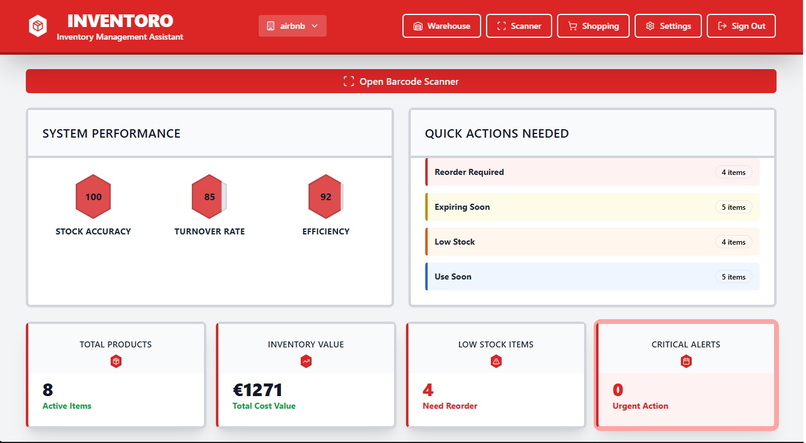This screenshot has height=443, width=806.
Task: Select the Use Soon row
Action: (592, 276)
